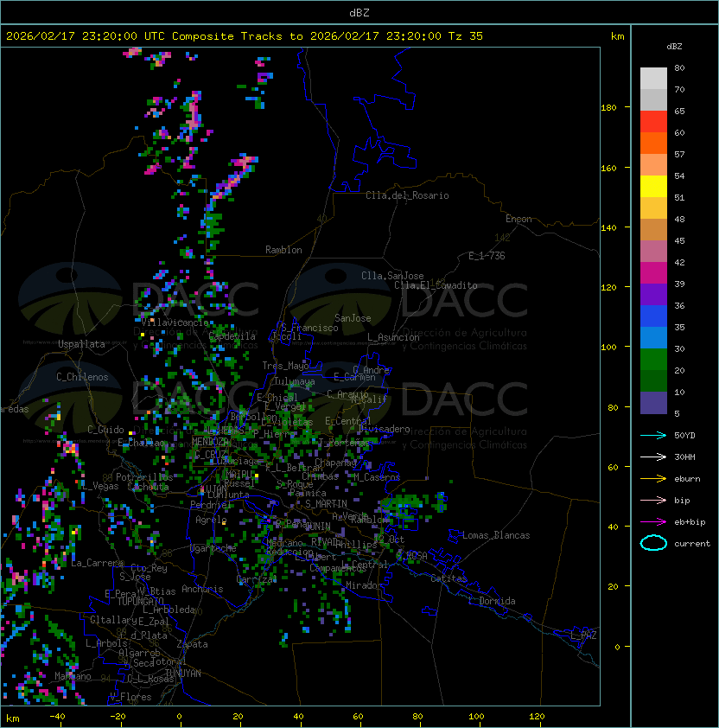Click the L_Dormida map label
The width and height of the screenshot is (719, 728).
tap(492, 601)
